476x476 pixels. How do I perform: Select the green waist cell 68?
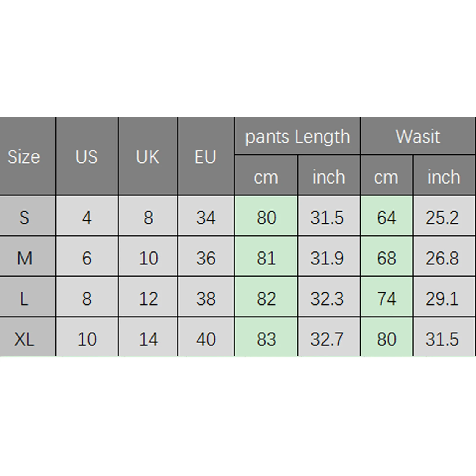point(386,256)
